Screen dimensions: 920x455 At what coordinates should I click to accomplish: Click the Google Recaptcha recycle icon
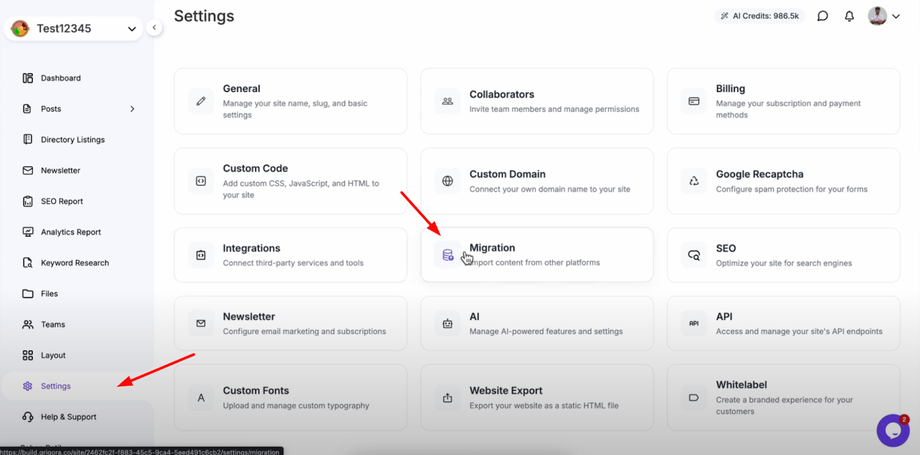pyautogui.click(x=694, y=181)
